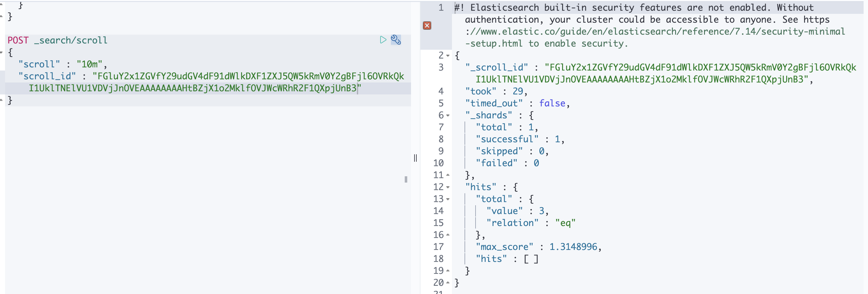Click the "_scroll_id" key in response
868x294 pixels.
click(496, 67)
